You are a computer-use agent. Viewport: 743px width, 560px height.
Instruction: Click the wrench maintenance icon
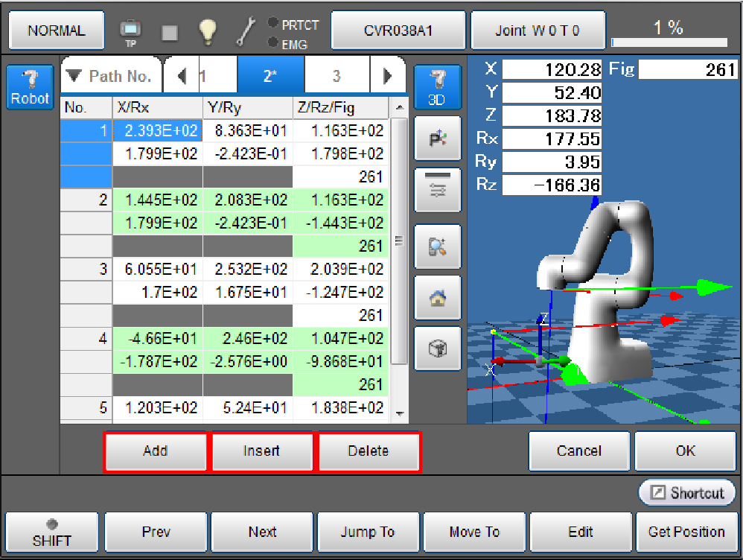246,31
